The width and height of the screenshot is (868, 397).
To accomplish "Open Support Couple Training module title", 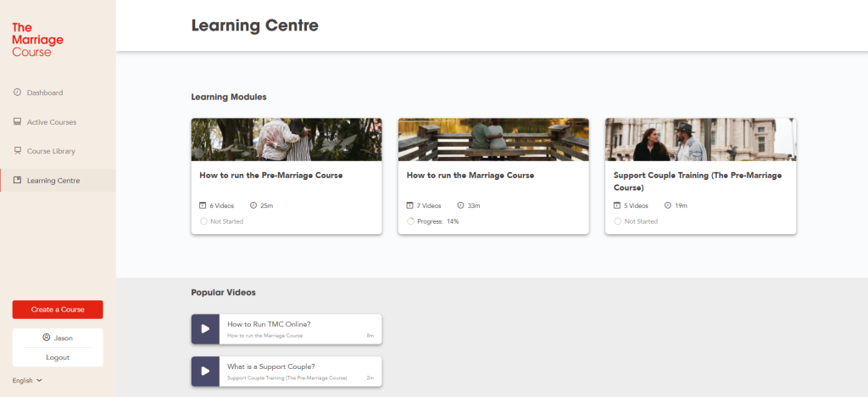I will [x=698, y=181].
